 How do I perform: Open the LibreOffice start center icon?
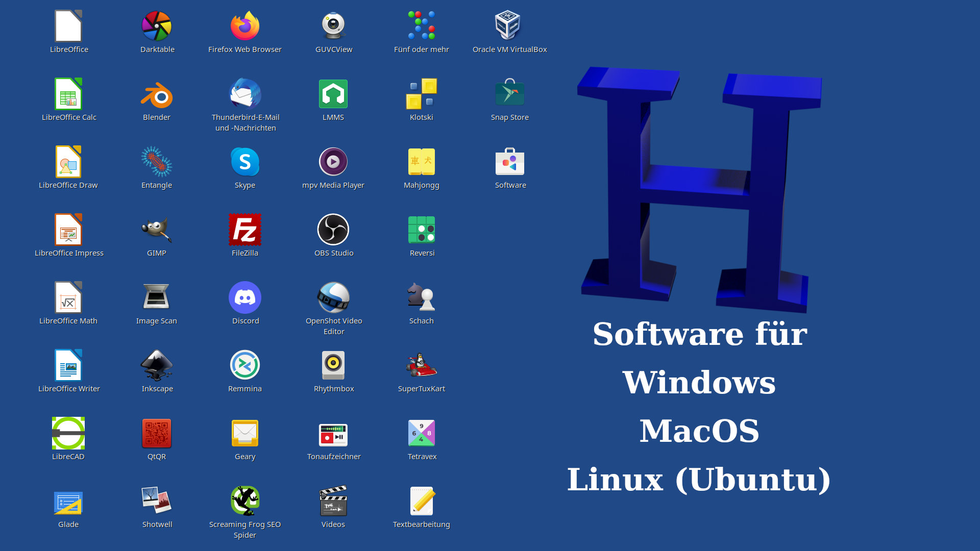pos(68,26)
